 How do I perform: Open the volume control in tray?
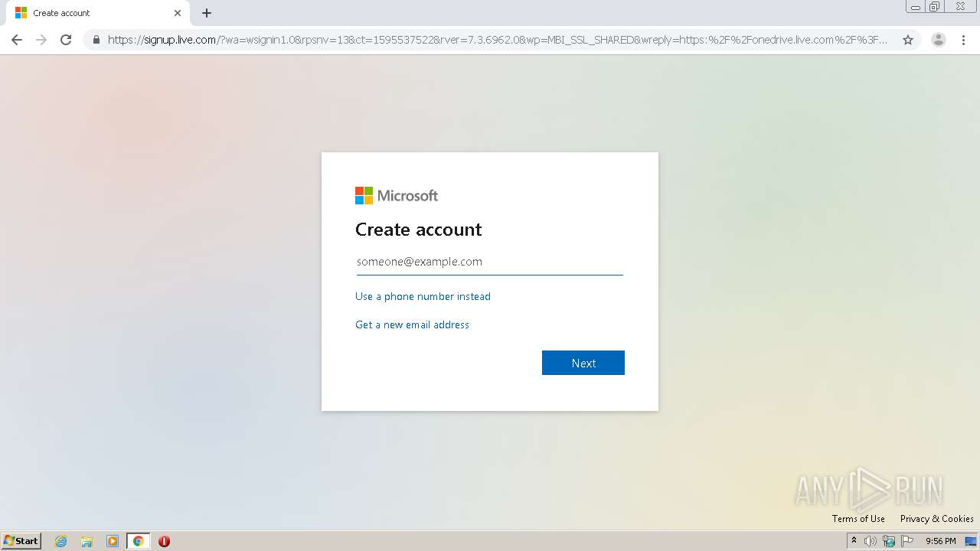pos(871,541)
